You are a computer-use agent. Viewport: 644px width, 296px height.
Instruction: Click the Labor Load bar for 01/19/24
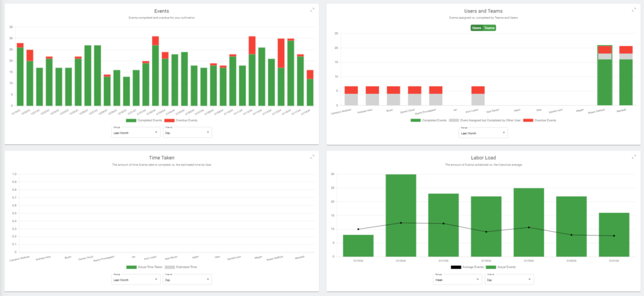528,222
